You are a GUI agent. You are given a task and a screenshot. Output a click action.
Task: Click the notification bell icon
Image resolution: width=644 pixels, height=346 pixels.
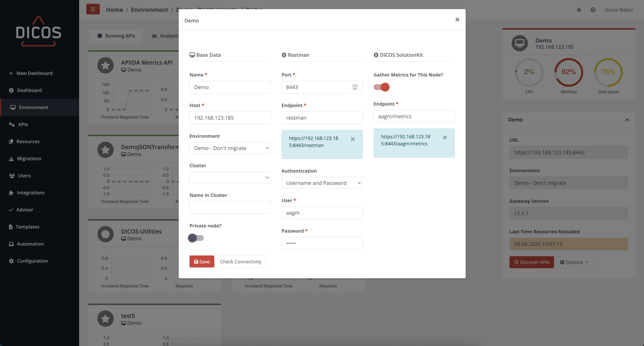click(x=579, y=10)
